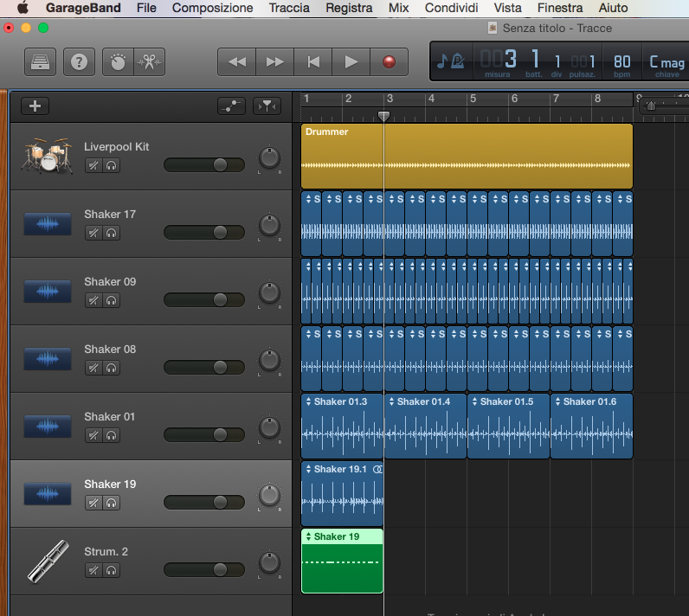Open the Editors scissors button
The height and width of the screenshot is (616, 689).
pos(150,62)
